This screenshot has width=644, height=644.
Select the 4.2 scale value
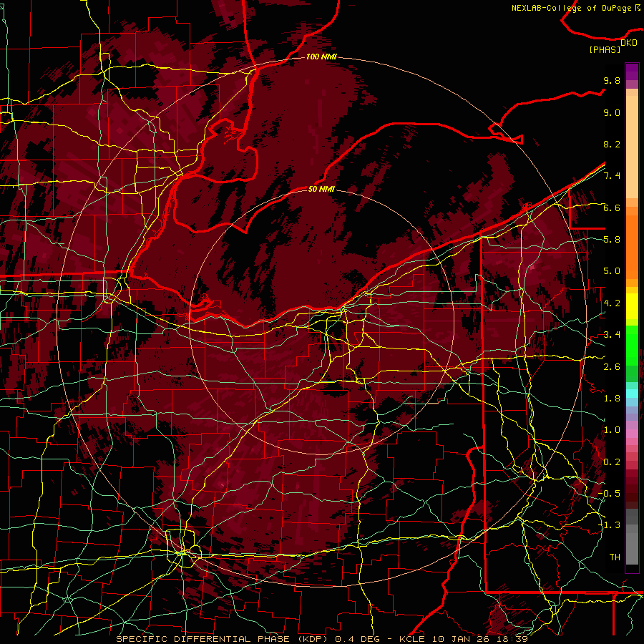pyautogui.click(x=612, y=303)
